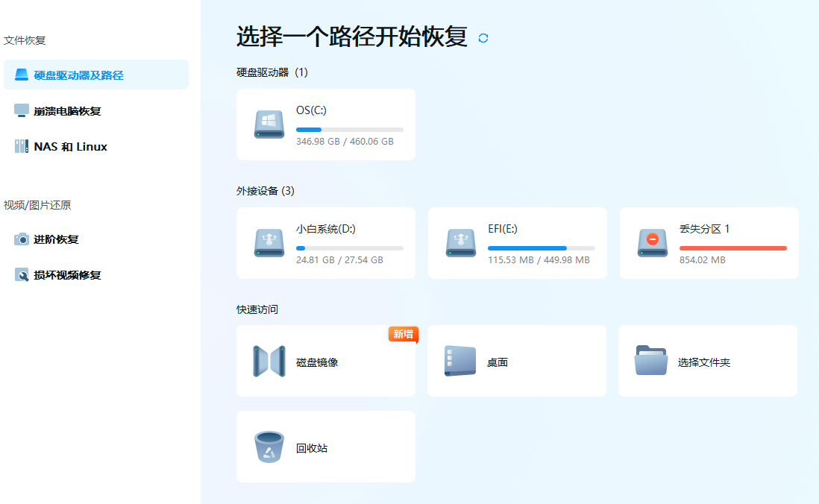This screenshot has width=819, height=504.
Task: Click the 选择文件夹 folder icon
Action: (651, 360)
